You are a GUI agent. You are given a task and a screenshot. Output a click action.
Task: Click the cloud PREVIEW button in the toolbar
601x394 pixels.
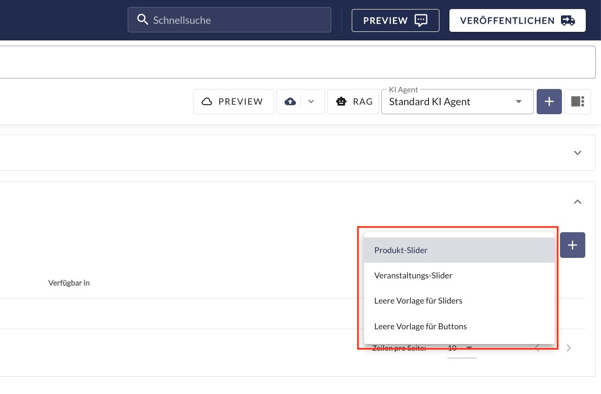pyautogui.click(x=233, y=102)
